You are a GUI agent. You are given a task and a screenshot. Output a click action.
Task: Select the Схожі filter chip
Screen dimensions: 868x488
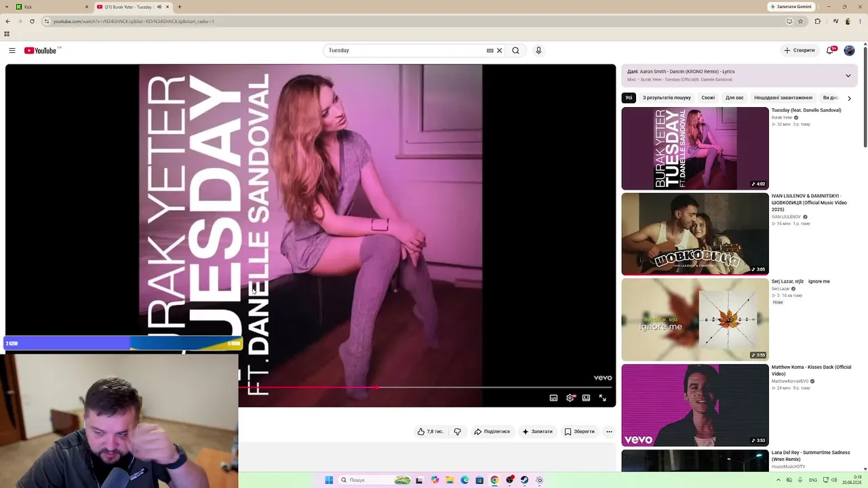click(708, 98)
